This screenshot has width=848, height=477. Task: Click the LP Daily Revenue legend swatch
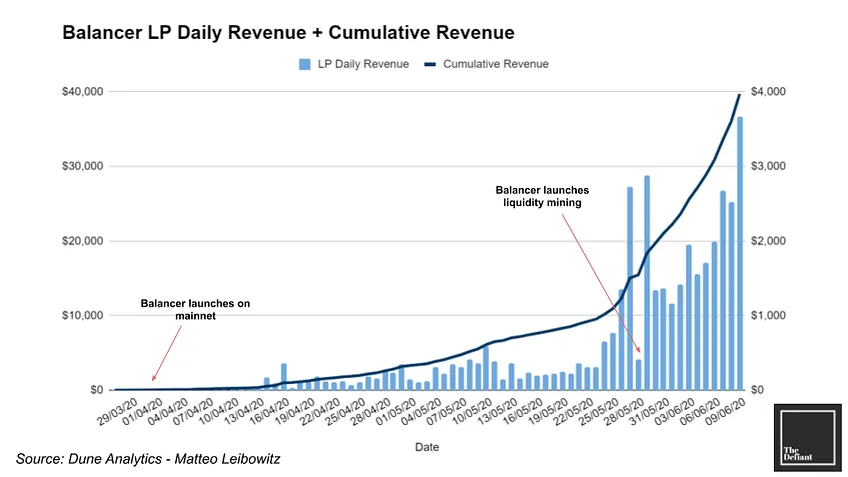(304, 64)
